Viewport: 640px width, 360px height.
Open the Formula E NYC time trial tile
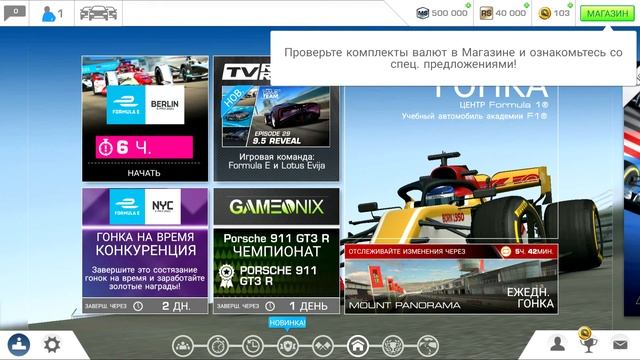click(x=145, y=251)
